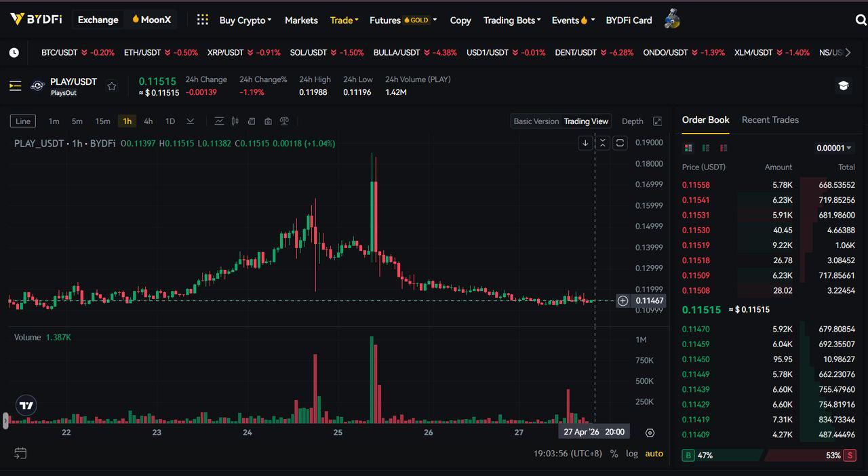Open the apps grid menu icon
The image size is (868, 476).
(202, 20)
